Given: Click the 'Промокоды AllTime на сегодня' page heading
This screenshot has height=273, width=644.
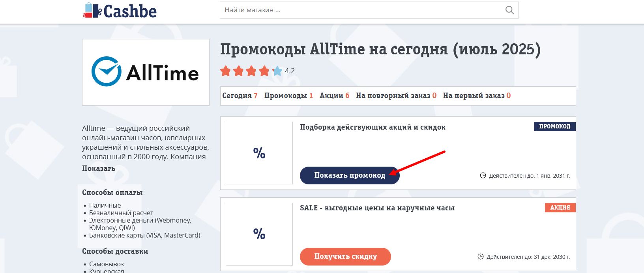Looking at the screenshot, I should 380,50.
